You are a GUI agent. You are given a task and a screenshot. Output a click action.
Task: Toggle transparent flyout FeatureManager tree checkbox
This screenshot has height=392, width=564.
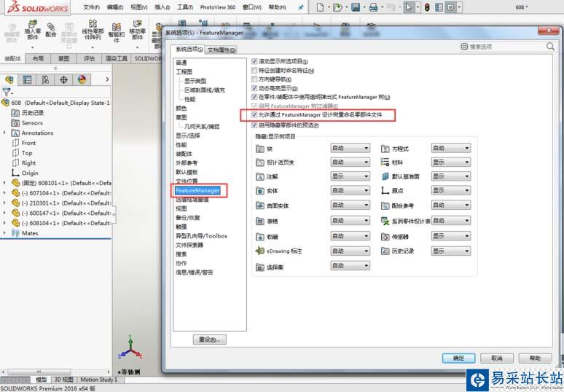(x=254, y=97)
